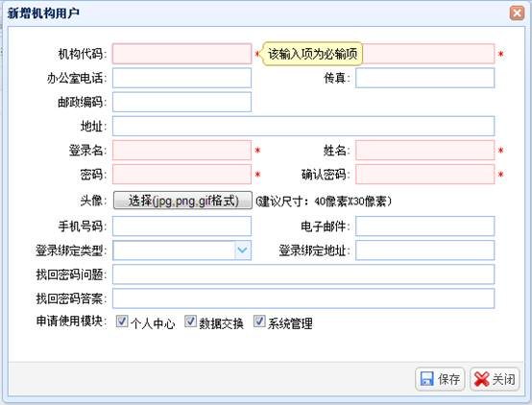Click the 手机号码 input box
This screenshot has height=405, width=532.
click(181, 226)
